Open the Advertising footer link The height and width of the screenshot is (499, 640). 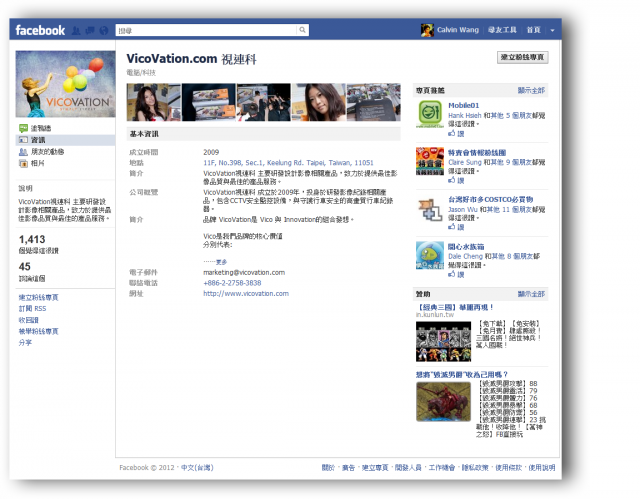point(348,468)
